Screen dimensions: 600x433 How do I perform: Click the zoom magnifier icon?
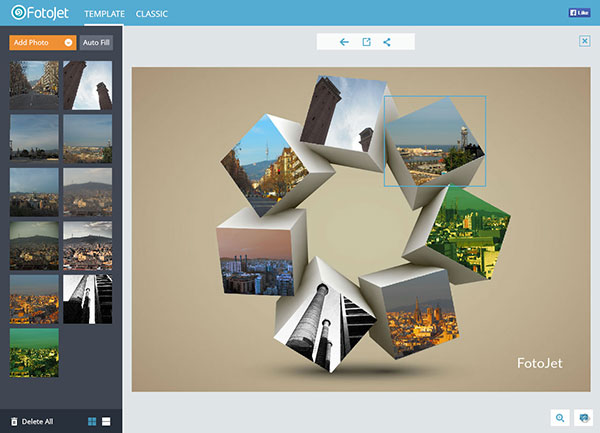(x=560, y=418)
